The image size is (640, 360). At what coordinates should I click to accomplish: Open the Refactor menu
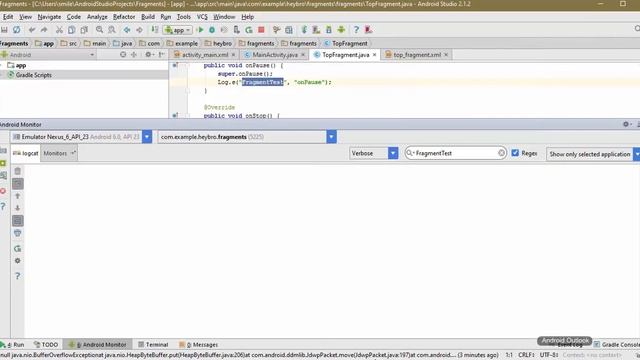(124, 17)
